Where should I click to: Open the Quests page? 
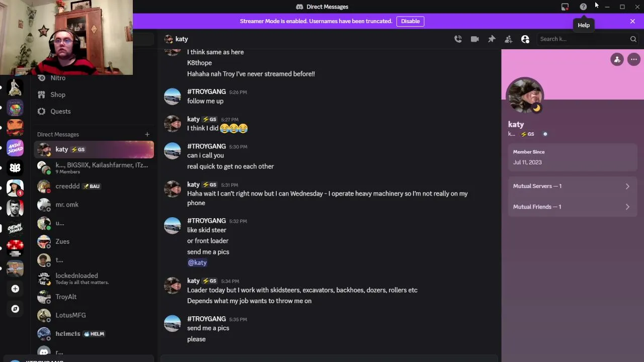(60, 111)
